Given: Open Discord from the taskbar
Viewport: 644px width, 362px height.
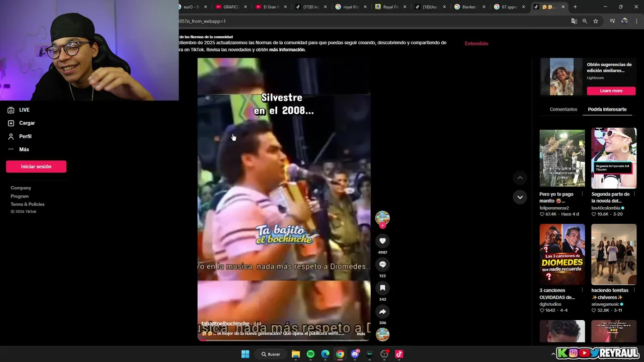Looking at the screenshot, I should pos(355,354).
